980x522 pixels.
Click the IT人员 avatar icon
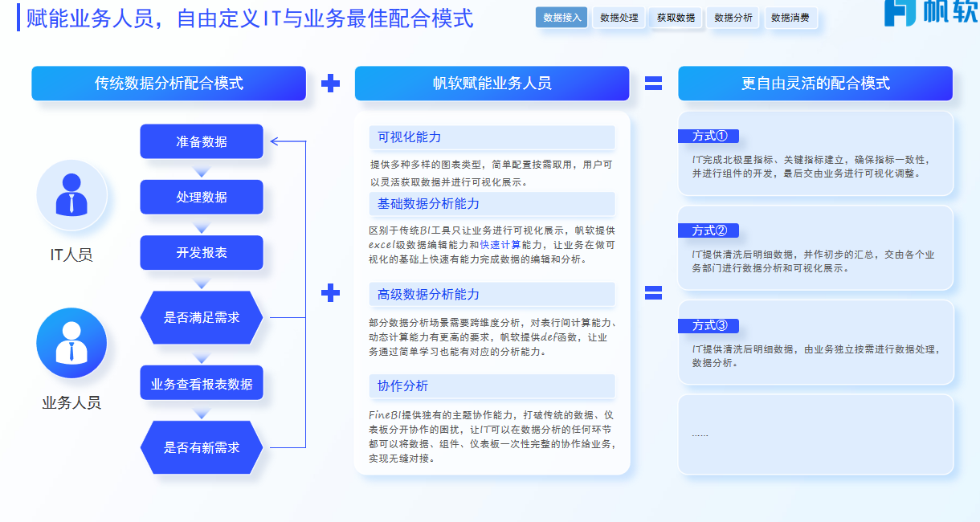click(x=71, y=195)
